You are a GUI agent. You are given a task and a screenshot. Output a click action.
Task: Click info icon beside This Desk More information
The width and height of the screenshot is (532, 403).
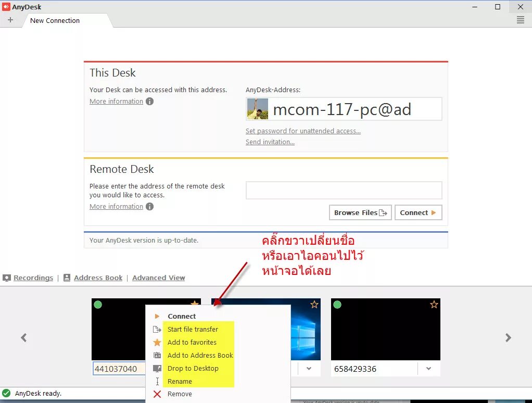tap(149, 102)
